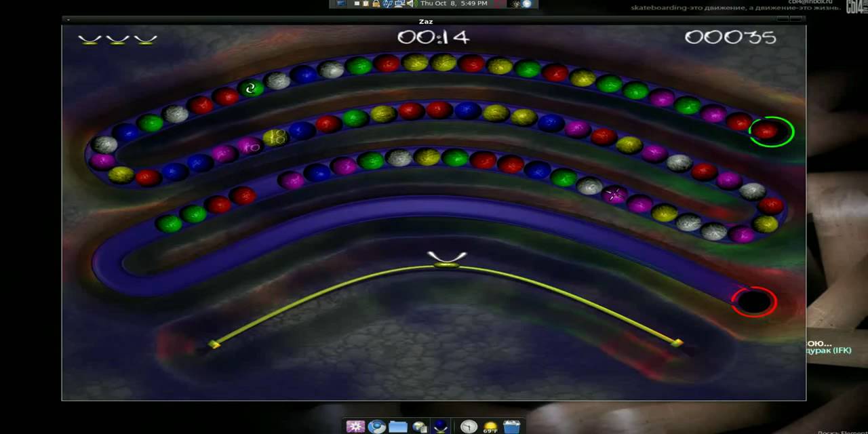Image resolution: width=868 pixels, height=434 pixels.
Task: Click the skateboarding status text in background window
Action: coord(736,8)
